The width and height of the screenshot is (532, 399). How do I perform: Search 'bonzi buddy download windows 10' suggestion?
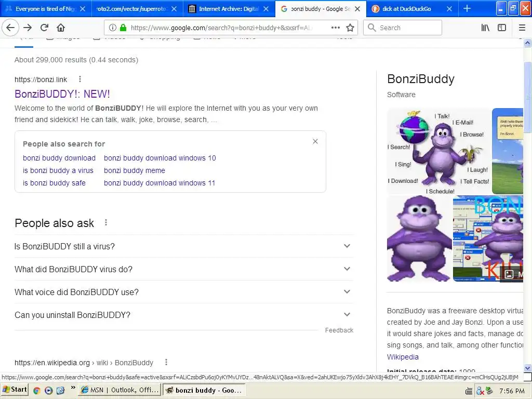point(160,158)
